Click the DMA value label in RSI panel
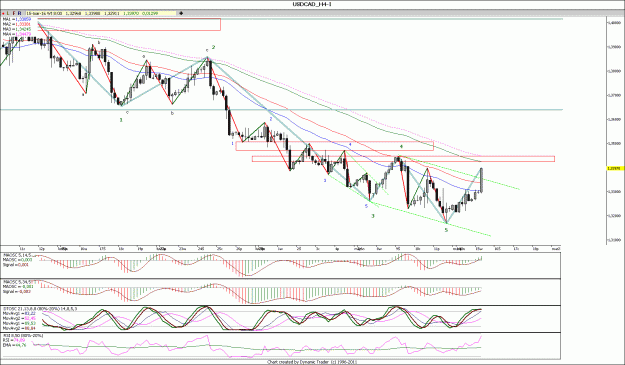Image resolution: width=625 pixels, height=365 pixels. click(14, 345)
